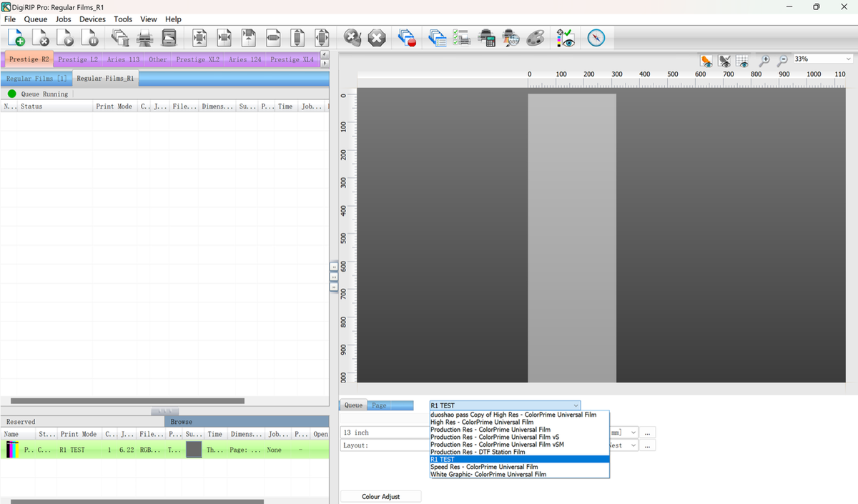The height and width of the screenshot is (504, 858).
Task: Choose duoshao pass Copy of High Res option
Action: (x=519, y=415)
